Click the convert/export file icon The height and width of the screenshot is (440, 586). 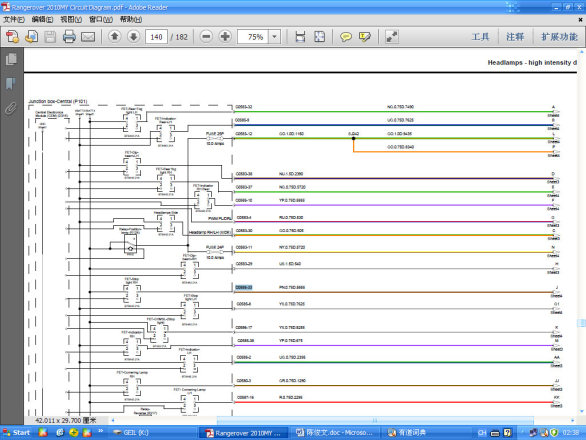(x=31, y=37)
